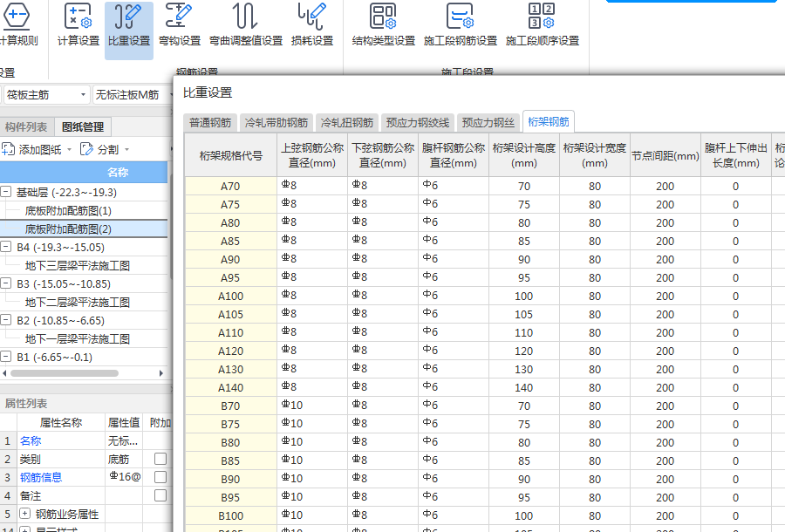Click the 无标... value in 名称 row
Viewport: 785px width, 532px height.
click(124, 441)
